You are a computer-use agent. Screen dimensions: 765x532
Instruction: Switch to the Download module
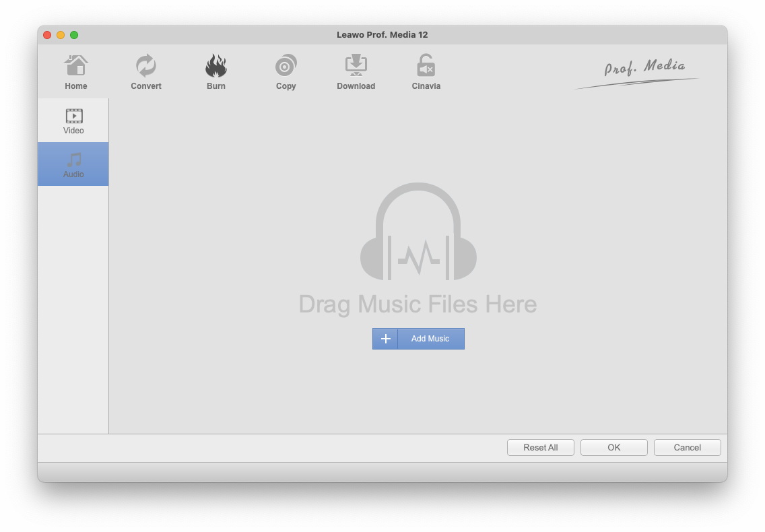pyautogui.click(x=356, y=72)
